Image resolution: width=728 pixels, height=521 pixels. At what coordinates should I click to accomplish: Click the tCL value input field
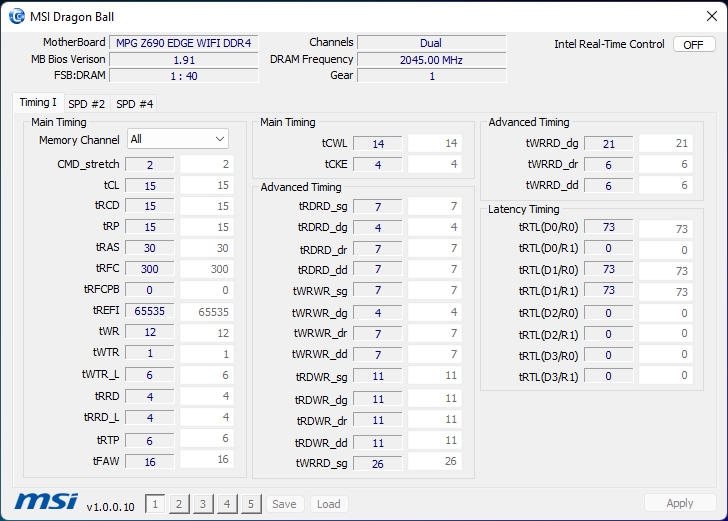(150, 186)
